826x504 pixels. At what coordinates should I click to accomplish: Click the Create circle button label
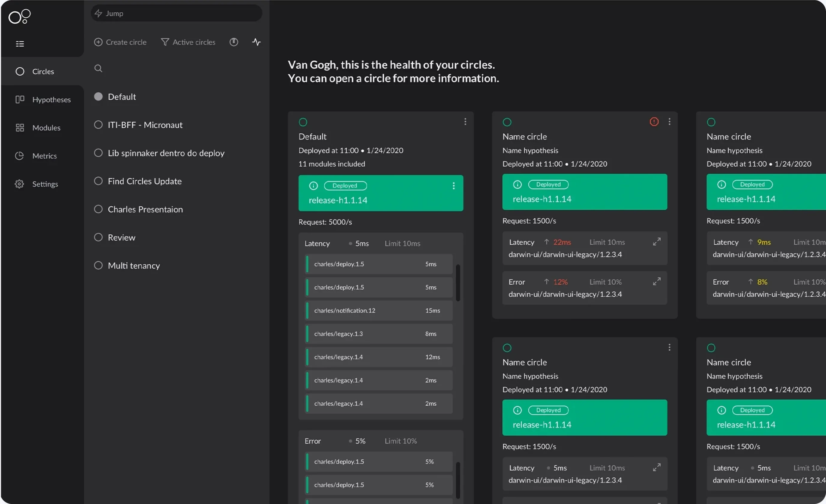point(126,42)
